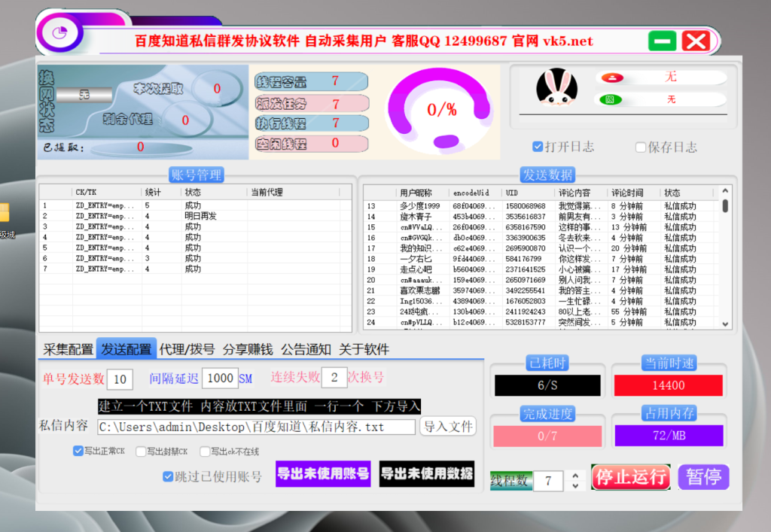Click the down arrow to decrease 线程数

tap(576, 485)
